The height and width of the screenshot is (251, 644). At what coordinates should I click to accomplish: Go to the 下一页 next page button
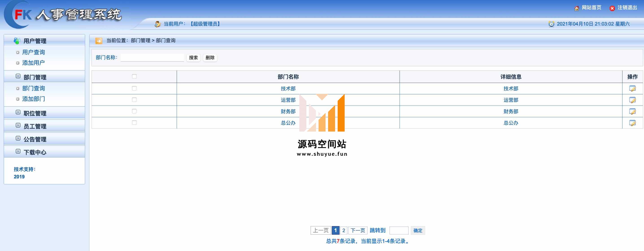(358, 230)
